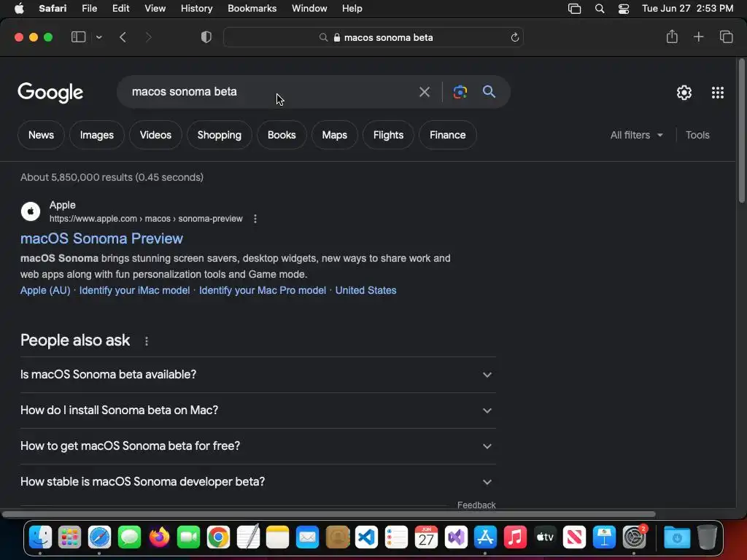Open Finder from the Dock
The image size is (747, 560).
pos(41,537)
